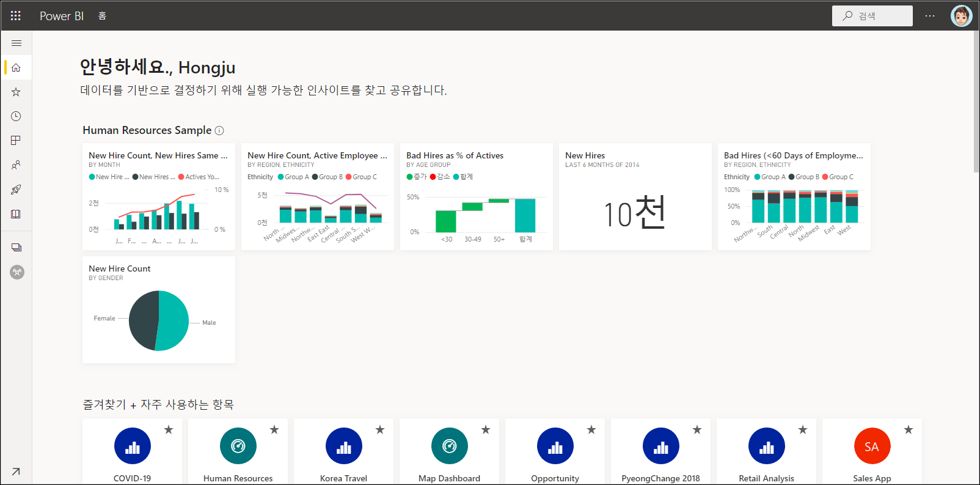Open PyeongChange 2018 report icon
This screenshot has width=980, height=485.
661,446
